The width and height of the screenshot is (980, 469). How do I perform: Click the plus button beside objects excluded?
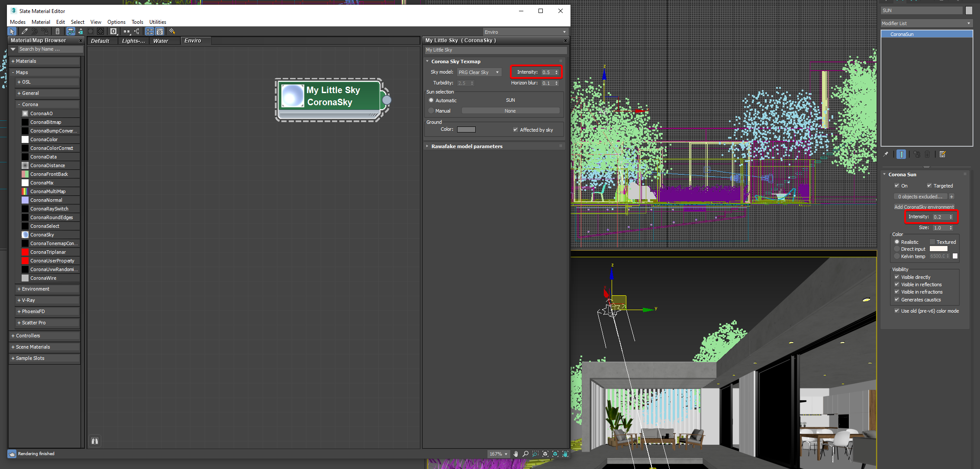[951, 197]
